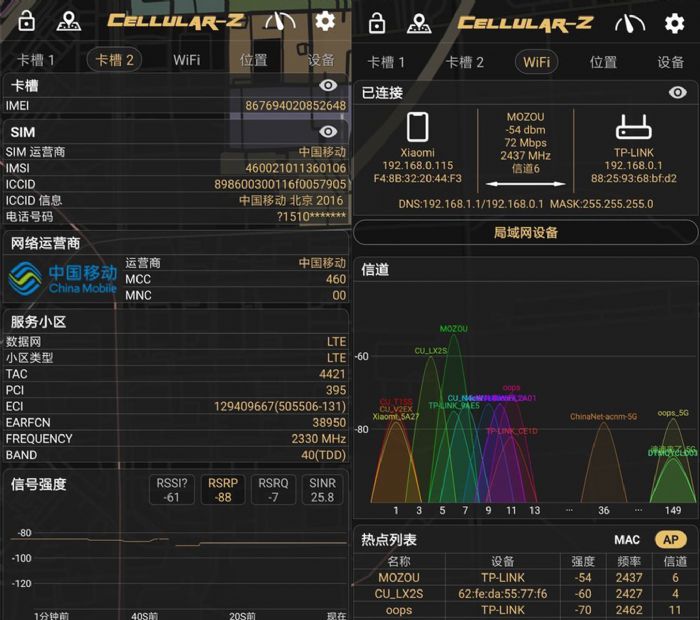Tap the BAND value 40(TDD)
The image size is (700, 620).
(x=324, y=455)
